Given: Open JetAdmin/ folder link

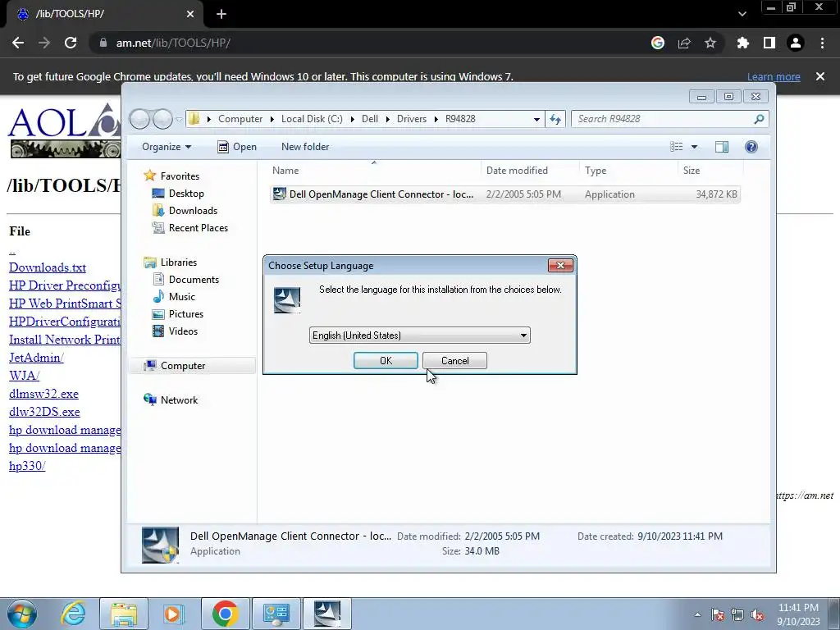Looking at the screenshot, I should click(36, 358).
